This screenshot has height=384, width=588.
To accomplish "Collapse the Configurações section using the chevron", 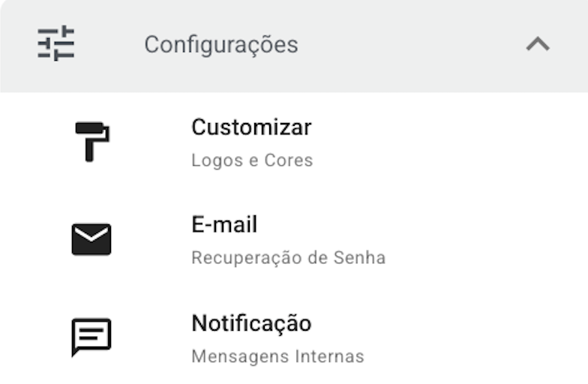I will tap(537, 44).
